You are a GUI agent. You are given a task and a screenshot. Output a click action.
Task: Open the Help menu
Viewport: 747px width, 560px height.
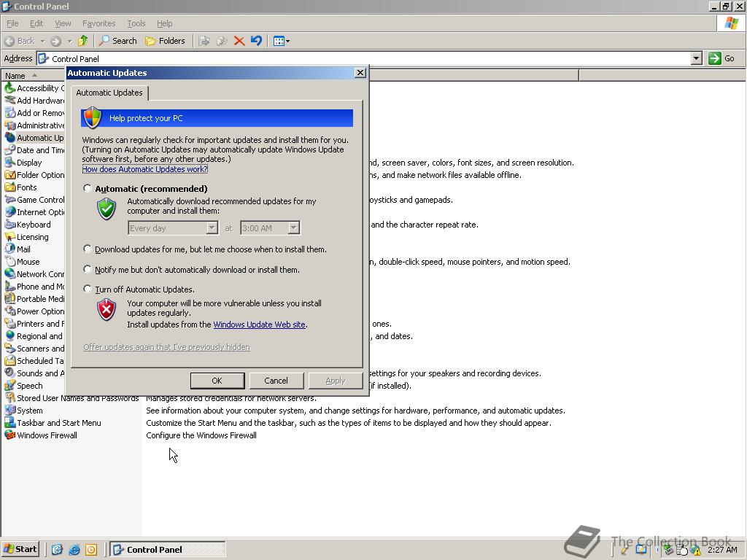click(164, 23)
